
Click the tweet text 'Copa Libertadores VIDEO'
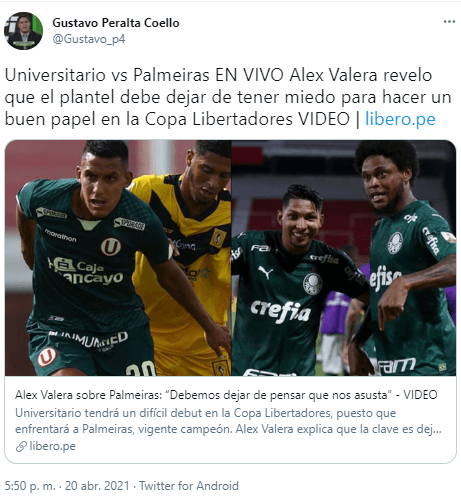click(x=247, y=119)
